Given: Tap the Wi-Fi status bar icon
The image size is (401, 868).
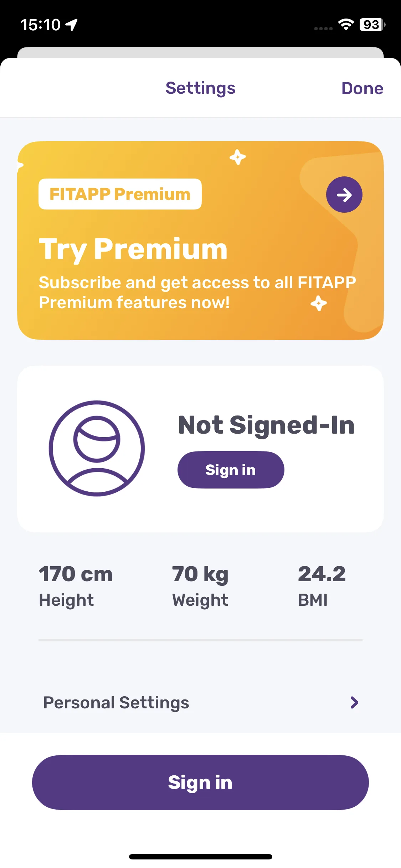Looking at the screenshot, I should (346, 24).
